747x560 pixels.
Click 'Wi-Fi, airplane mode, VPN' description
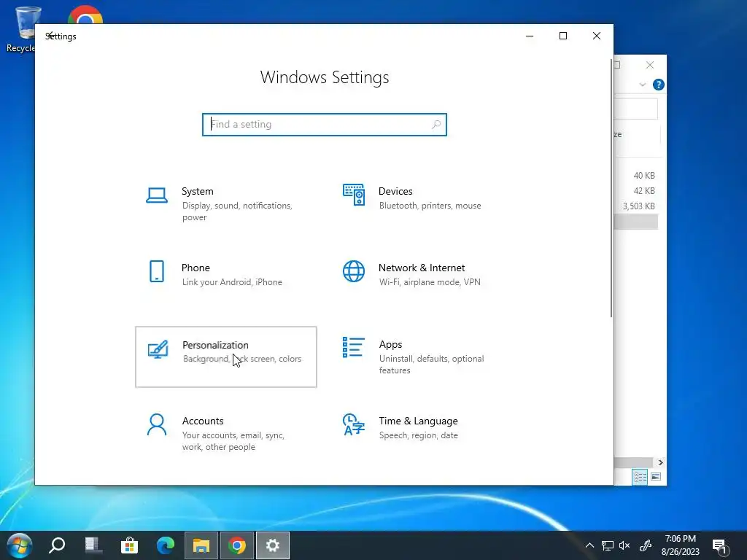tap(430, 282)
